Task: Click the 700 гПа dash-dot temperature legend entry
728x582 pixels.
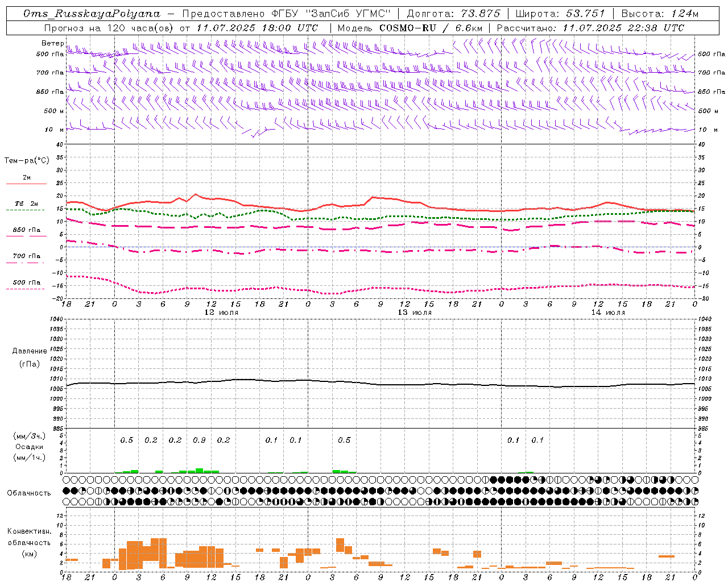Action: 26,256
